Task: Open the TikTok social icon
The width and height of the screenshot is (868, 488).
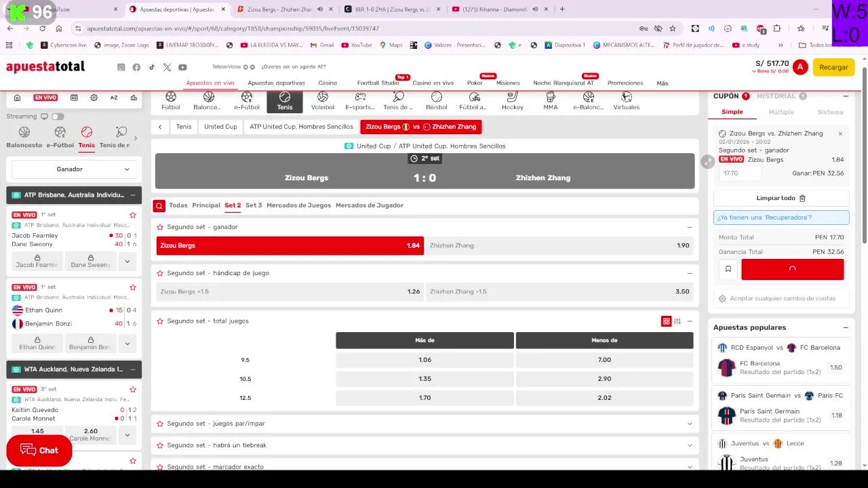Action: 152,67
